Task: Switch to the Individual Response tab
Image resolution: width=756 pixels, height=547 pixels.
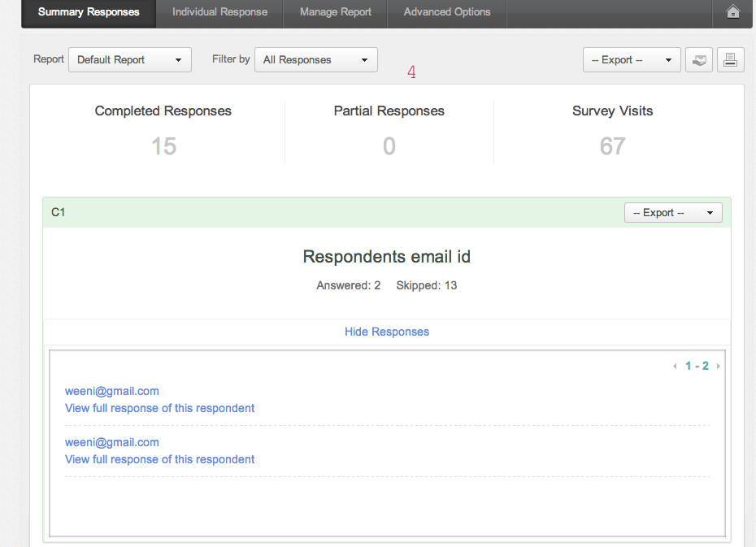Action: [x=219, y=12]
